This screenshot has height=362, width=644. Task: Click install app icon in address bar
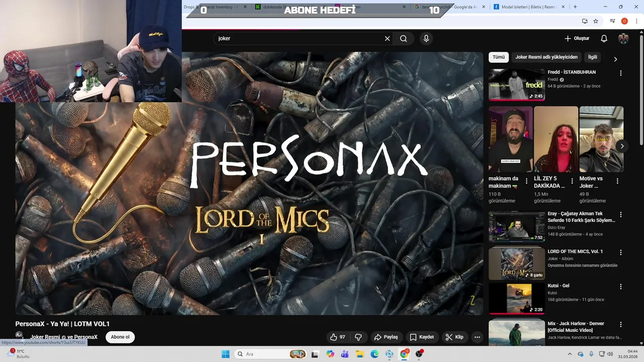585,21
